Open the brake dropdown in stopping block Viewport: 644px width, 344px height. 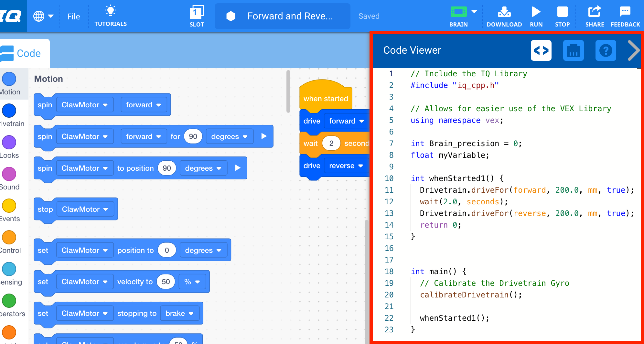[x=179, y=313]
